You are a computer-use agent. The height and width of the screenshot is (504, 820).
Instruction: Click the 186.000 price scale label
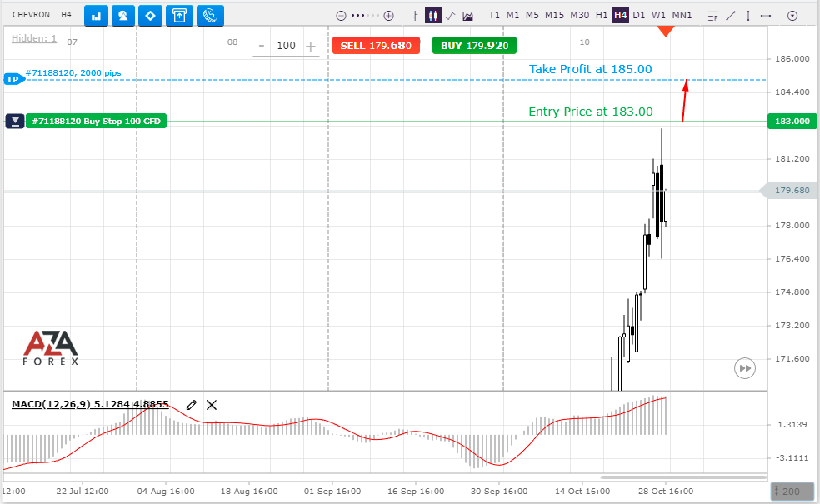click(792, 58)
